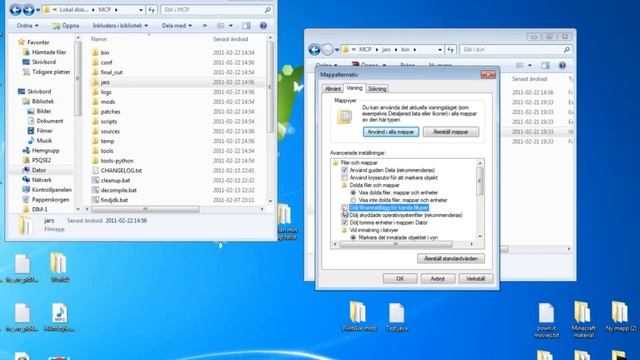Open Minecraft material desktop folder
The height and width of the screenshot is (360, 640).
pyautogui.click(x=583, y=320)
